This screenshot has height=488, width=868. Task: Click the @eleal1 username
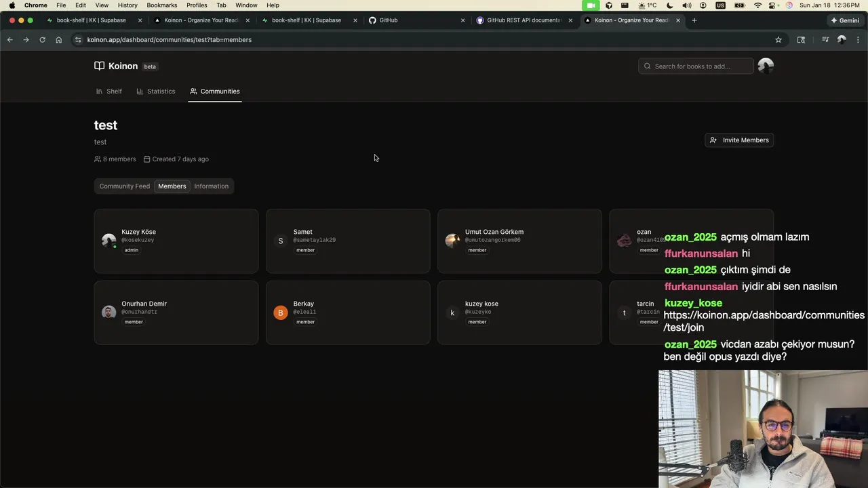(x=304, y=312)
